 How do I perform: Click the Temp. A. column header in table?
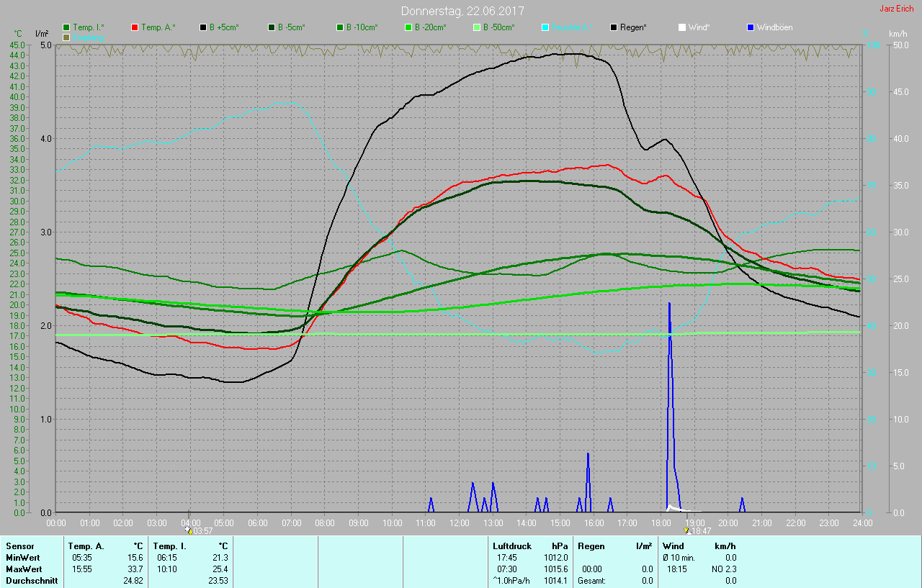point(86,546)
